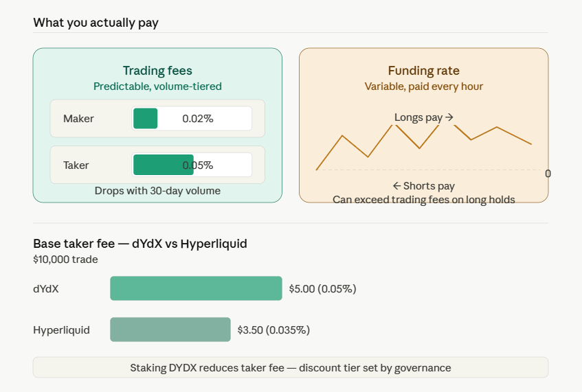Click 'Base taker fee — dYdX vs Hyperliquid' heading

[x=140, y=244]
